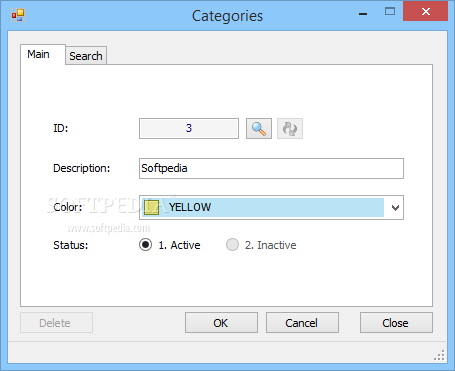Viewport: 455px width, 371px height.
Task: Click the app icon in the title bar
Action: point(18,15)
